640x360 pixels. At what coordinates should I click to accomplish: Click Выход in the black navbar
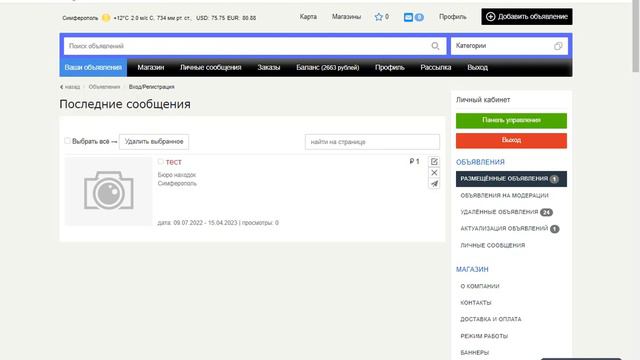(x=478, y=67)
